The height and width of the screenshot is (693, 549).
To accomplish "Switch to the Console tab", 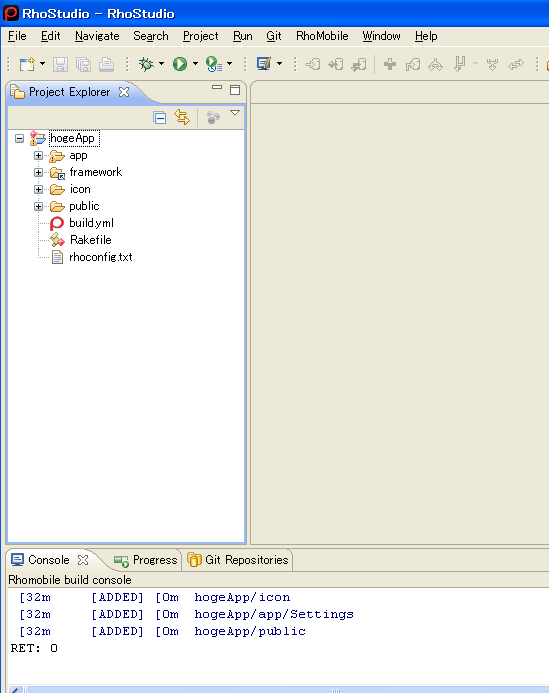I will click(48, 560).
